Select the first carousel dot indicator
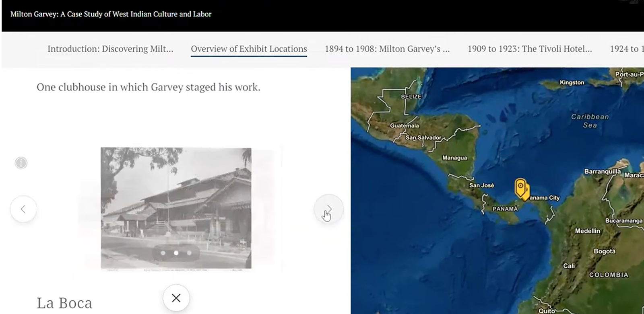644x314 pixels. [x=163, y=253]
